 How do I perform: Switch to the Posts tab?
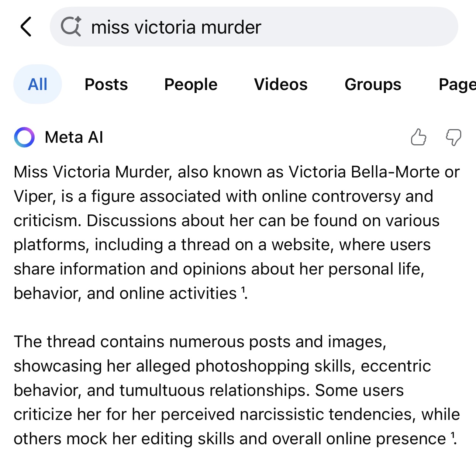[x=106, y=84]
